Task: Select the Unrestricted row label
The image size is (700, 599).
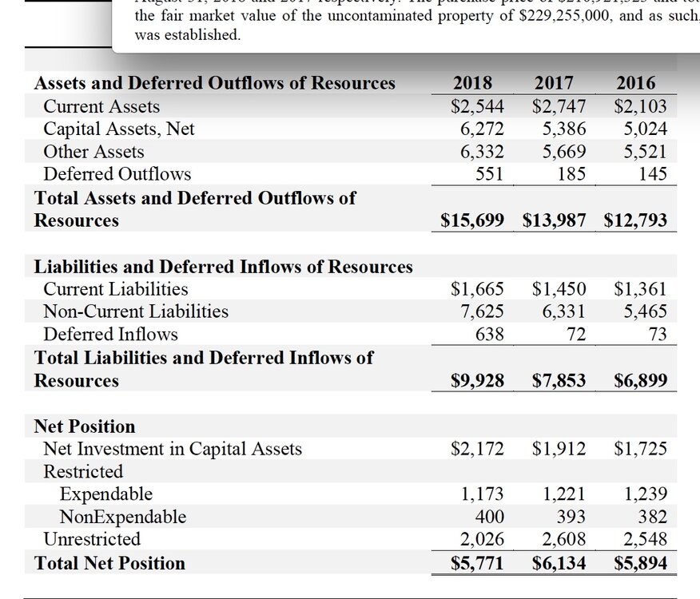Action: (x=92, y=539)
